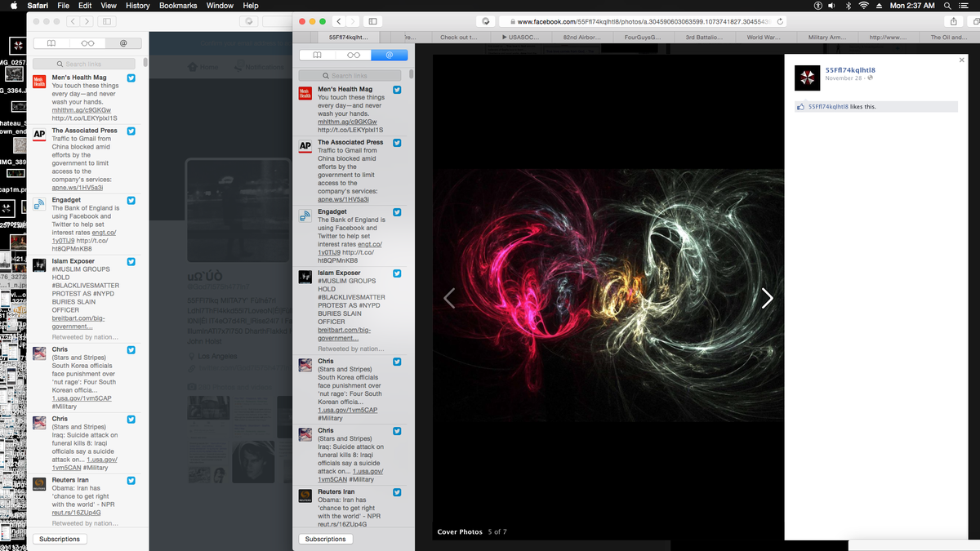The image size is (980, 551).
Task: Open Spotlight search in menu bar
Action: [949, 6]
